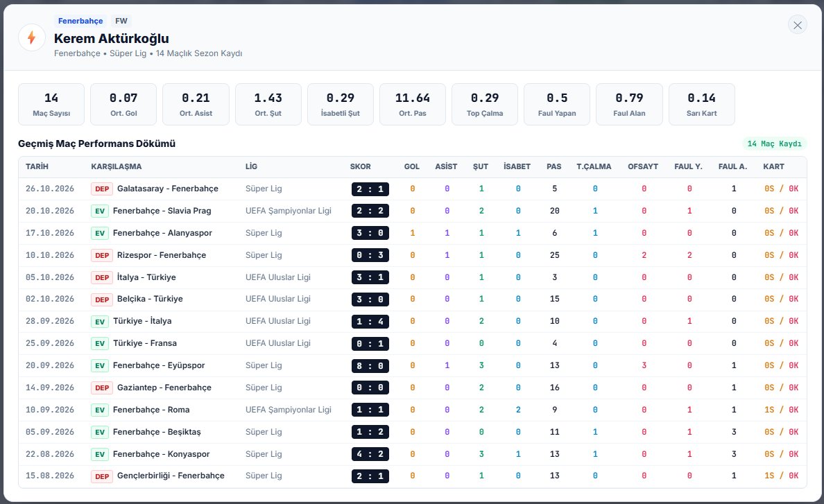Select the Sarı Kart stat card
The height and width of the screenshot is (504, 824).
pyautogui.click(x=701, y=105)
